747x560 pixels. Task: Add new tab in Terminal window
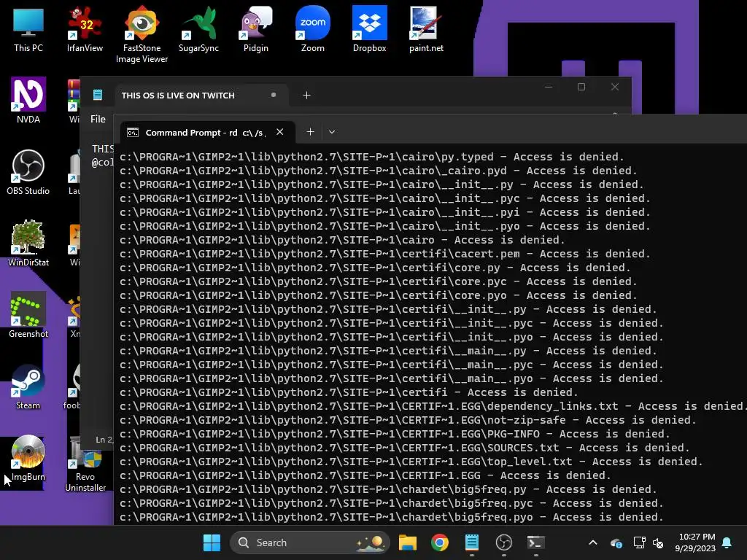310,132
